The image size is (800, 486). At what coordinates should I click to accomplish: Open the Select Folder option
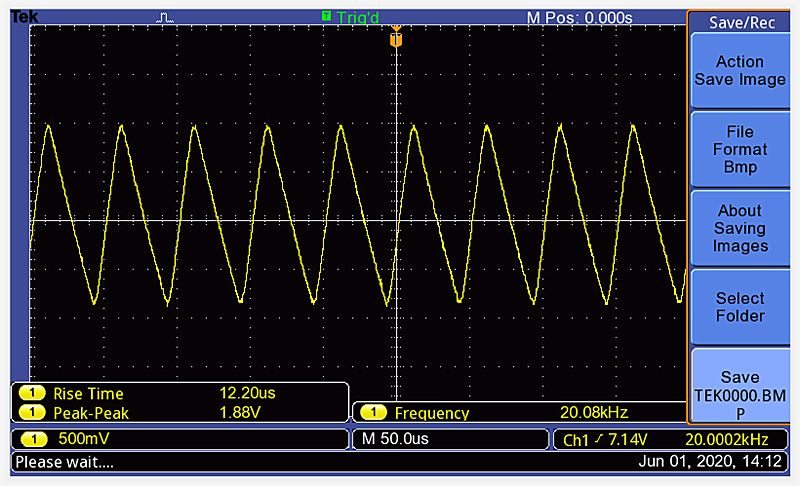(740, 307)
